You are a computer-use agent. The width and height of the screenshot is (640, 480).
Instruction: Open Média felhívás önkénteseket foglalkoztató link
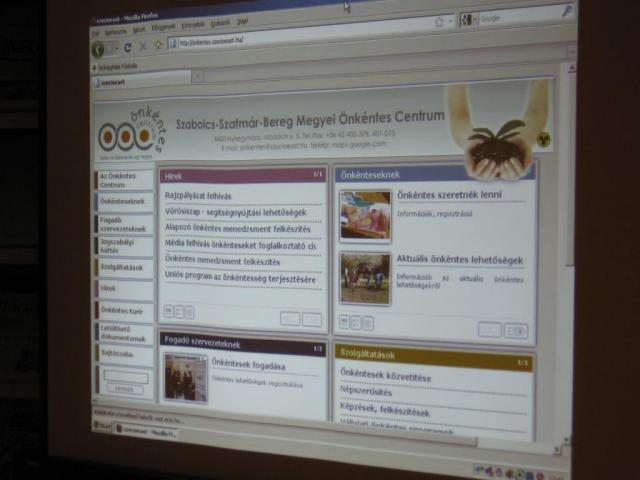[240, 245]
